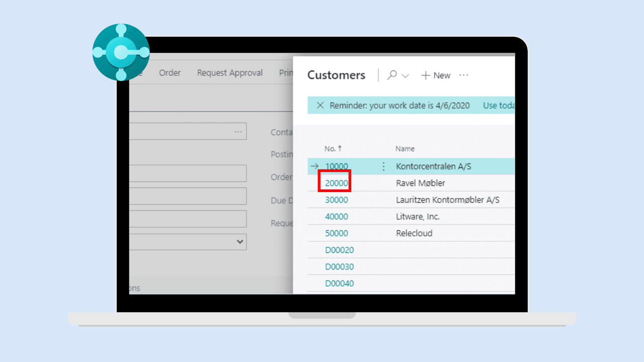Open customer number 50000
Image resolution: width=644 pixels, height=362 pixels.
pos(337,233)
